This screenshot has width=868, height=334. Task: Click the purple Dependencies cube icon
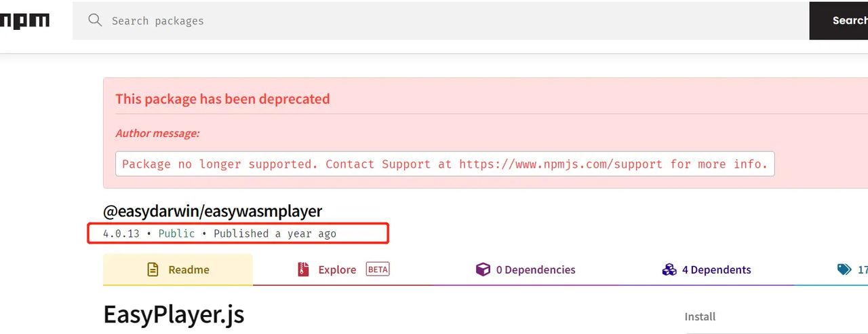[483, 270]
